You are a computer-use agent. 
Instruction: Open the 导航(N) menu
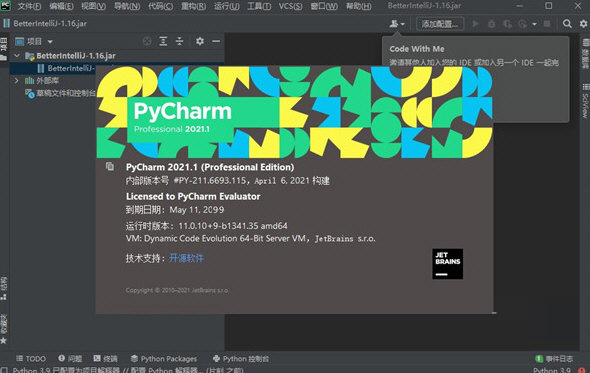[127, 6]
